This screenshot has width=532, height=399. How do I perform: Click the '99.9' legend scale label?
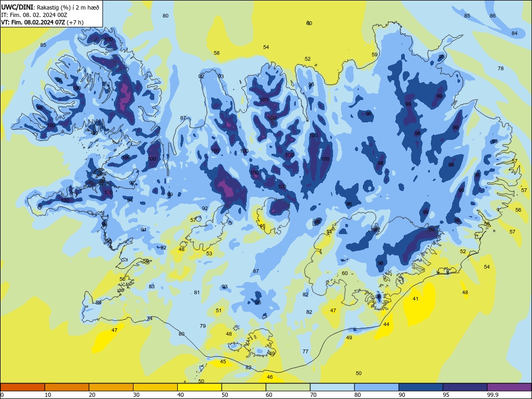point(492,395)
